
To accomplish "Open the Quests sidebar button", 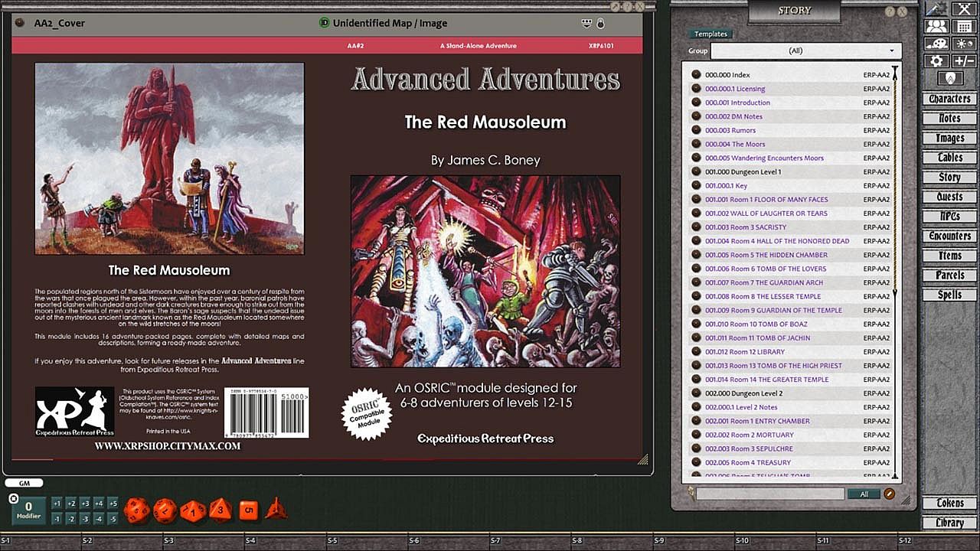I will tap(949, 197).
